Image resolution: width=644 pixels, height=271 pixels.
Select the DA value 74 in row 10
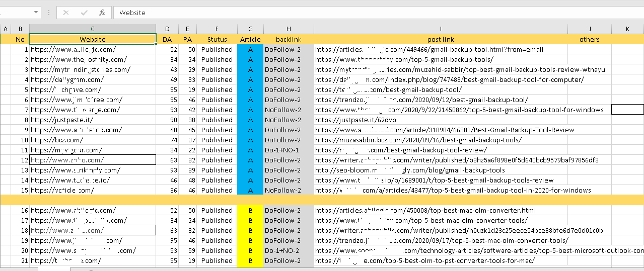click(x=167, y=140)
